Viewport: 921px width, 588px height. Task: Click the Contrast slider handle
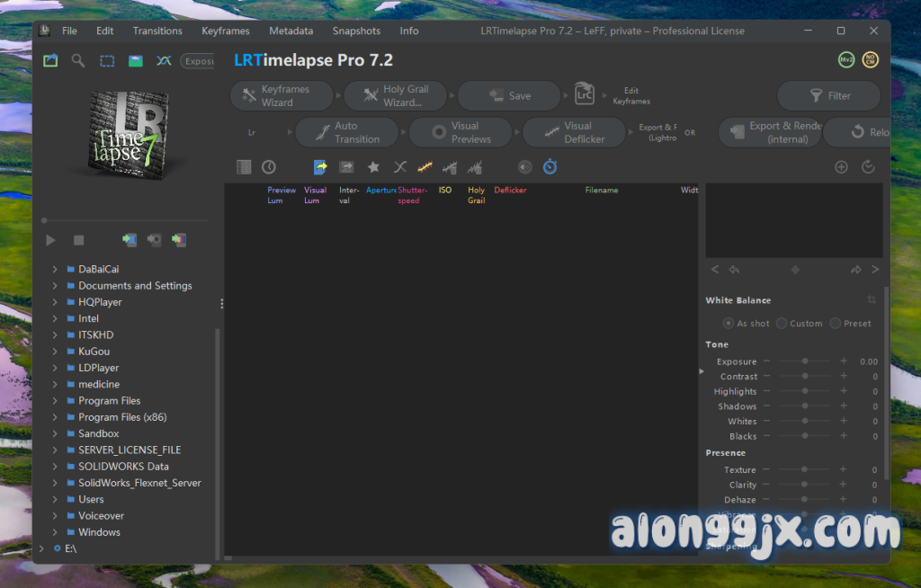[805, 377]
